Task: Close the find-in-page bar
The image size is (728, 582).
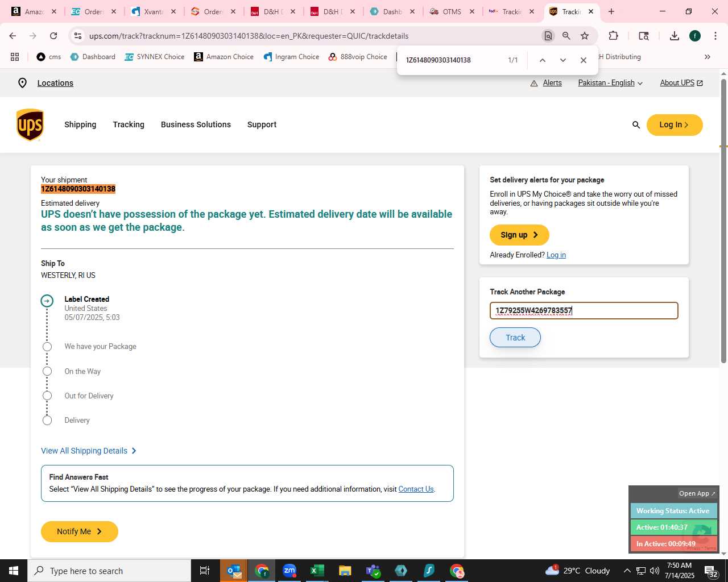Action: pyautogui.click(x=584, y=60)
